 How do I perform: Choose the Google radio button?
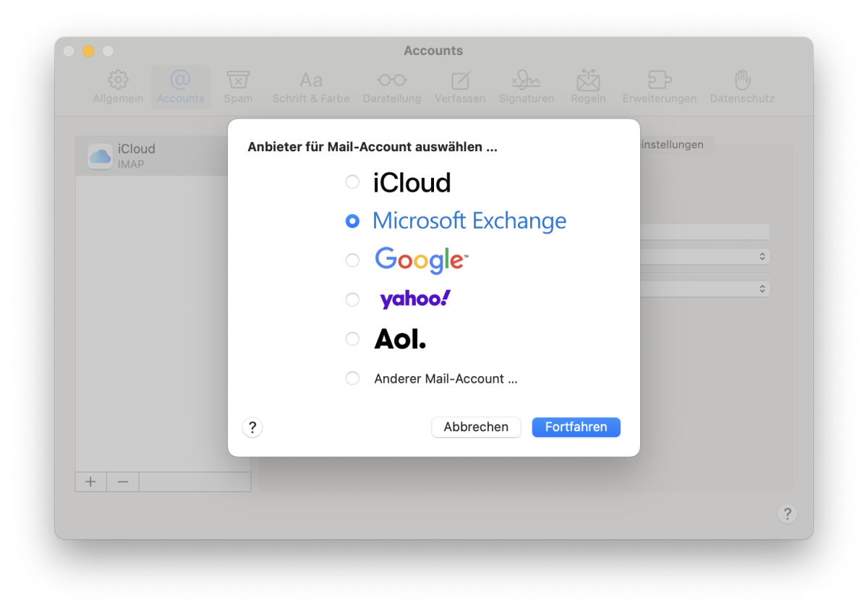[352, 260]
